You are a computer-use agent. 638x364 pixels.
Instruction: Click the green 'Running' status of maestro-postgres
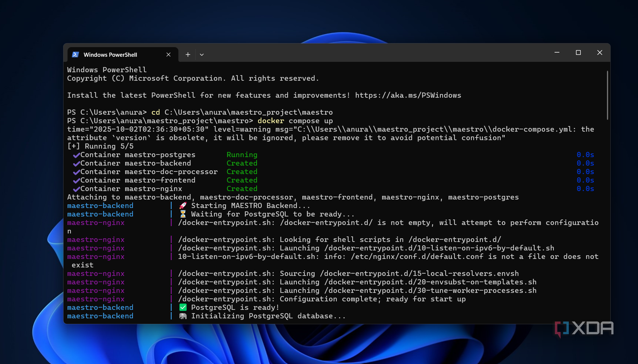click(242, 155)
